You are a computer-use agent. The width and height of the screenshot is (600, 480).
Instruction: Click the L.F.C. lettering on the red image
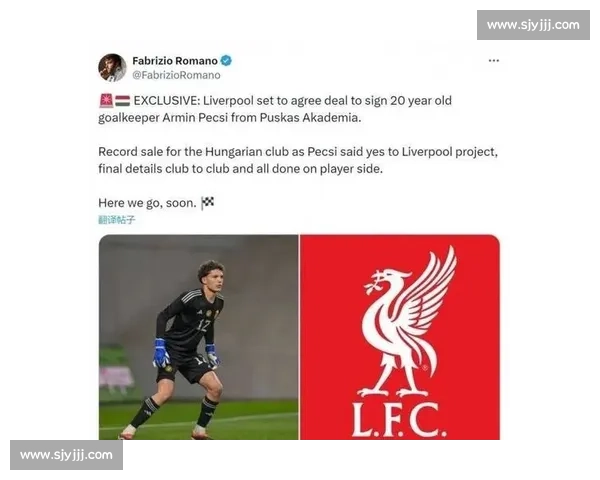pos(399,420)
